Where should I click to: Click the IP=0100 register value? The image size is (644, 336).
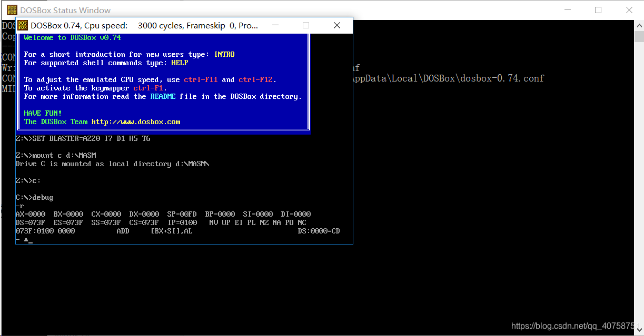click(182, 222)
